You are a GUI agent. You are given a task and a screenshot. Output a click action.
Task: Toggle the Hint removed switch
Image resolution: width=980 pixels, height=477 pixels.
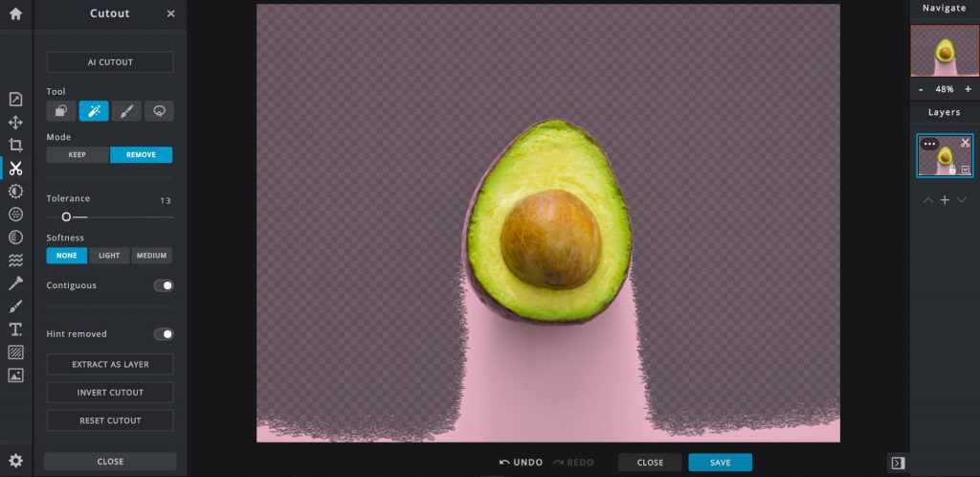(164, 334)
